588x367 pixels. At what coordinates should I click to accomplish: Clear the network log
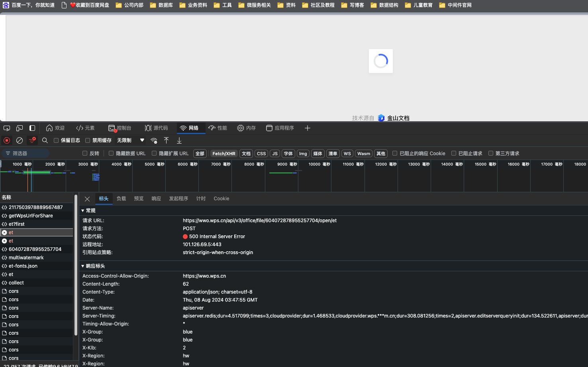[x=20, y=140]
